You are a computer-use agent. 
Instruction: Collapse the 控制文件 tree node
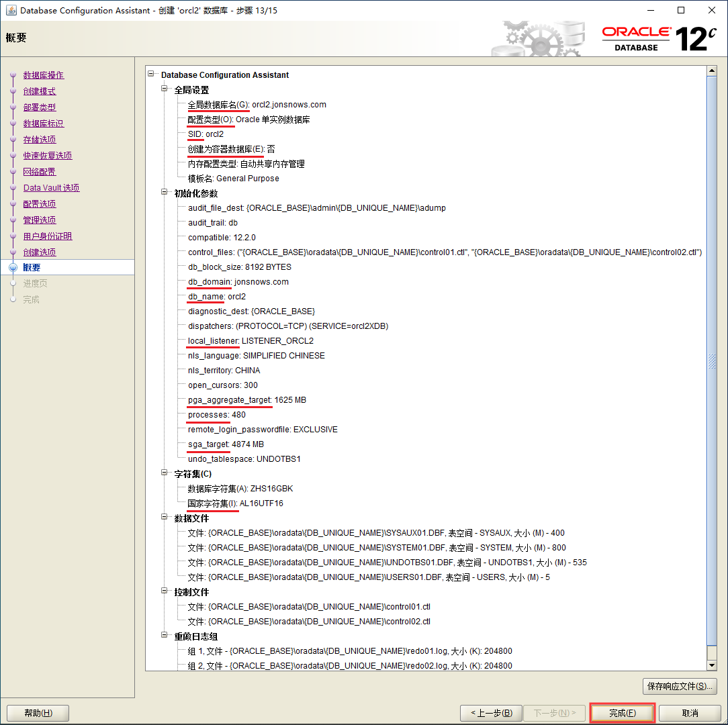tap(165, 591)
